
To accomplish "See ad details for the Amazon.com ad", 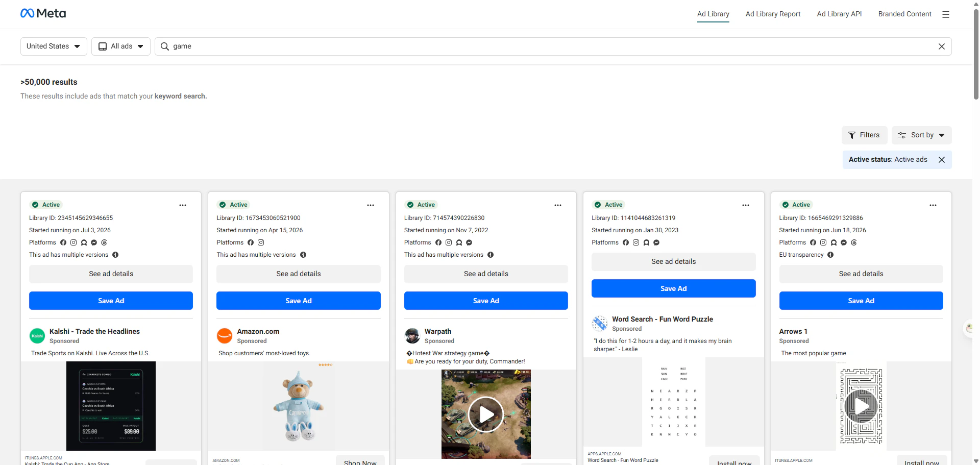I will point(299,274).
